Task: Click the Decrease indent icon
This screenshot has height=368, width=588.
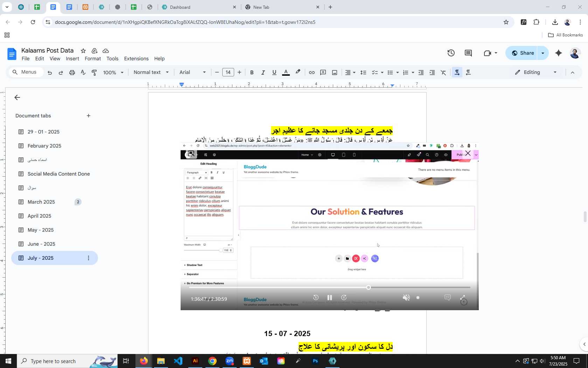Action: [421, 73]
